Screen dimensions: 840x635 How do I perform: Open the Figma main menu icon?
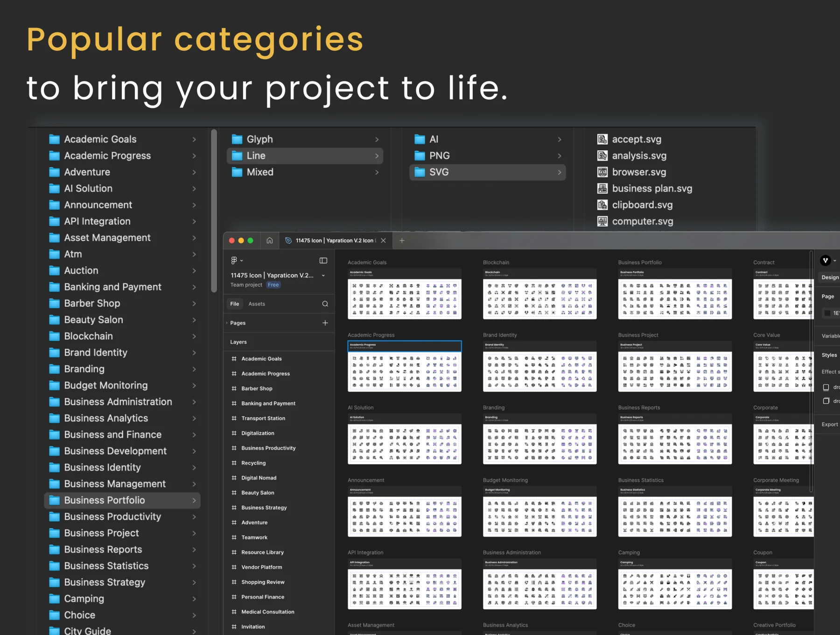tap(234, 260)
